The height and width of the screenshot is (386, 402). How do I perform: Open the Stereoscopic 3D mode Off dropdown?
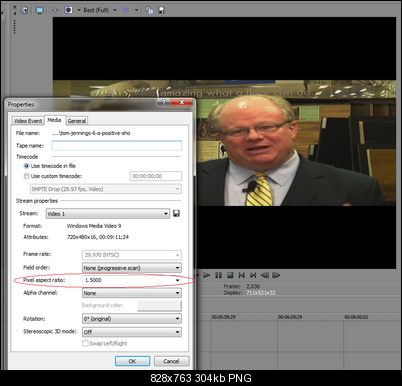pyautogui.click(x=132, y=332)
